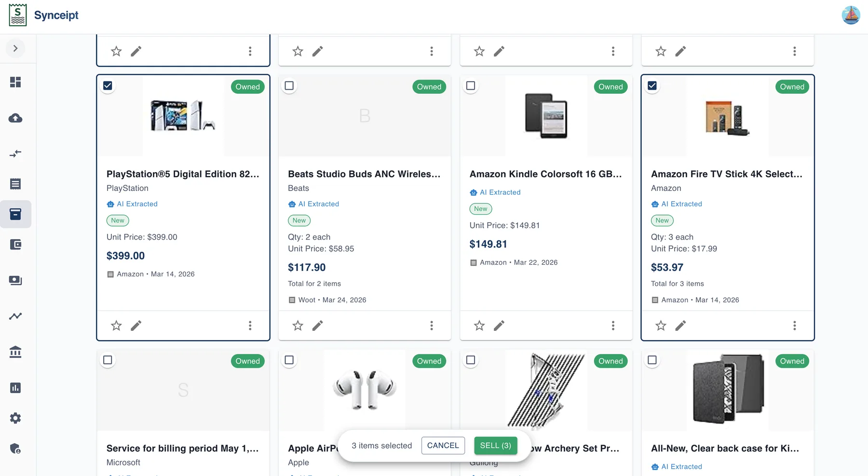The width and height of the screenshot is (868, 476).
Task: Open the payments cash icon in sidebar
Action: click(15, 280)
